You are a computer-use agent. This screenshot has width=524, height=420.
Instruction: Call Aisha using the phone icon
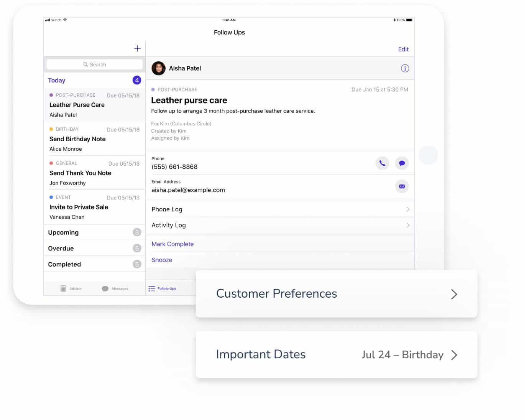[382, 163]
